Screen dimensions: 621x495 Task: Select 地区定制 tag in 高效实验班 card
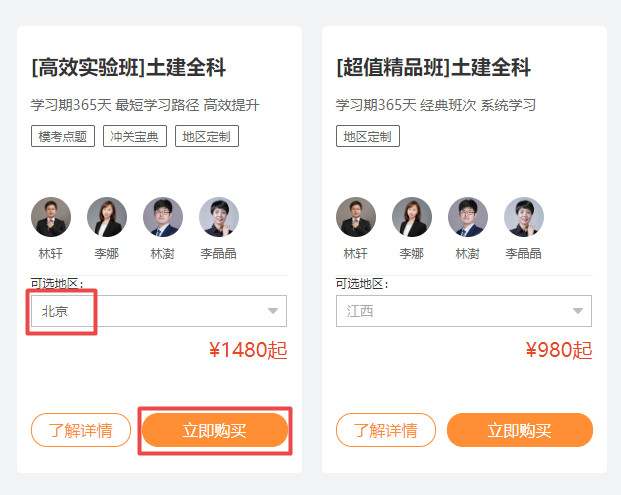pos(207,137)
